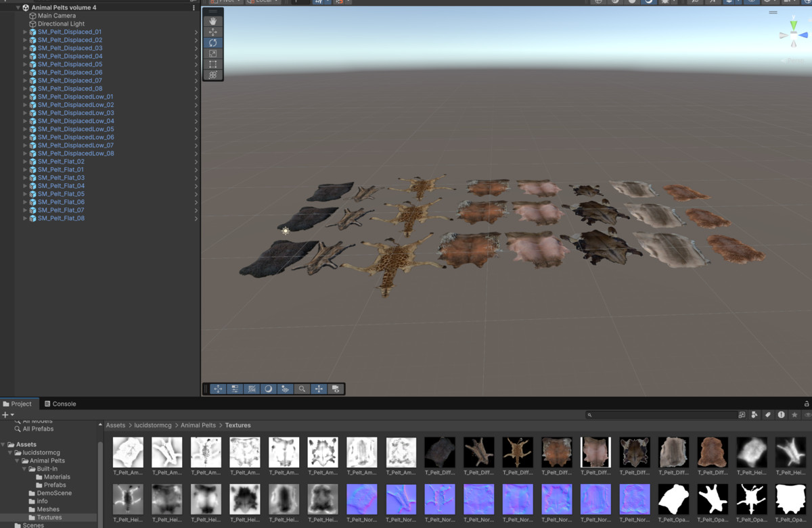Collapse the Animal Pelts volume 4 scene
Image resolution: width=812 pixels, height=528 pixels.
18,7
